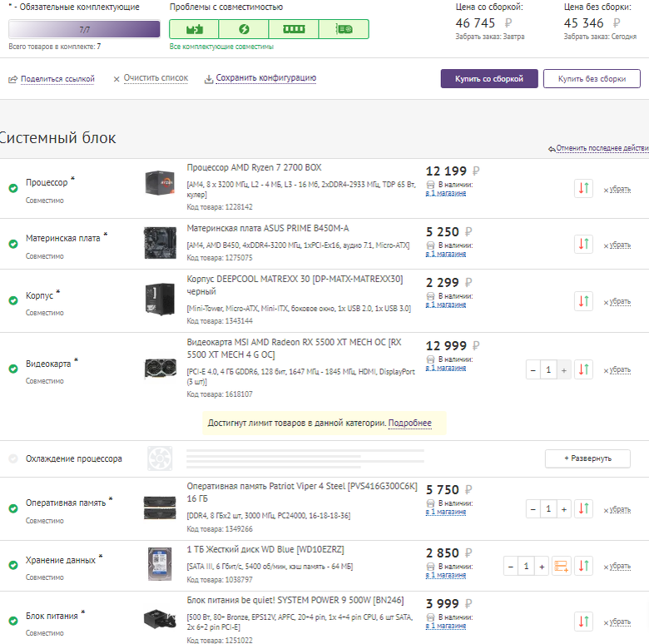Click power supply в 1 магазине link
Image resolution: width=649 pixels, height=644 pixels.
(446, 627)
